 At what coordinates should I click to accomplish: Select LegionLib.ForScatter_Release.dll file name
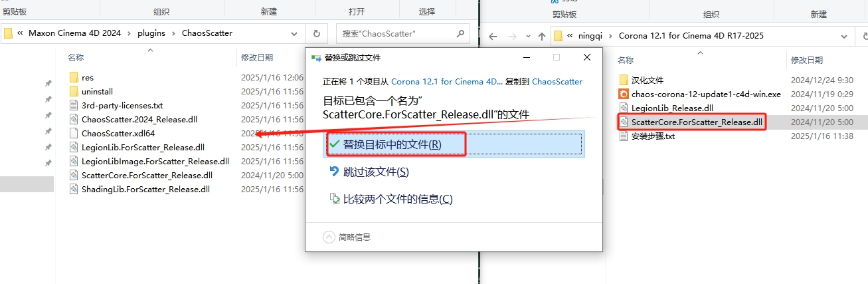point(143,147)
